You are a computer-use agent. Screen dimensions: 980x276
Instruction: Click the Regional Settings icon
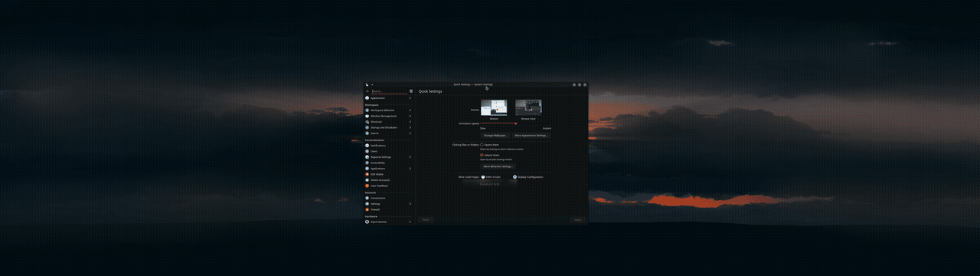pos(367,157)
